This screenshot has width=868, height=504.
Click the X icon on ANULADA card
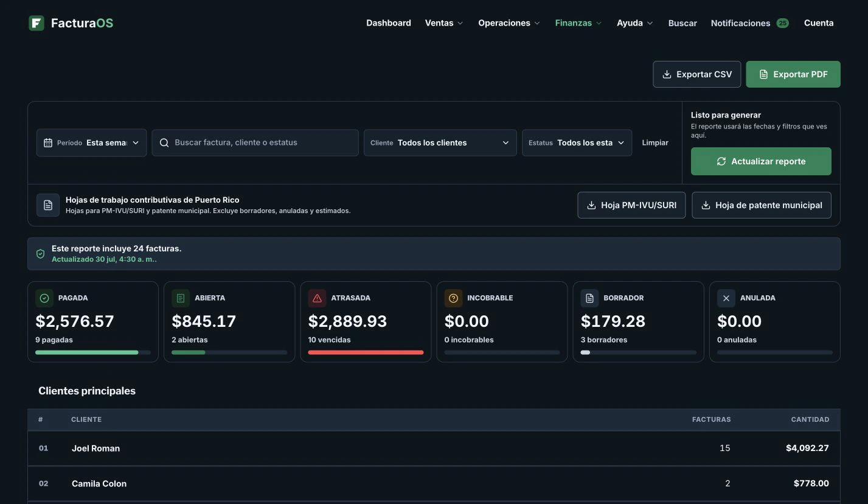point(726,298)
